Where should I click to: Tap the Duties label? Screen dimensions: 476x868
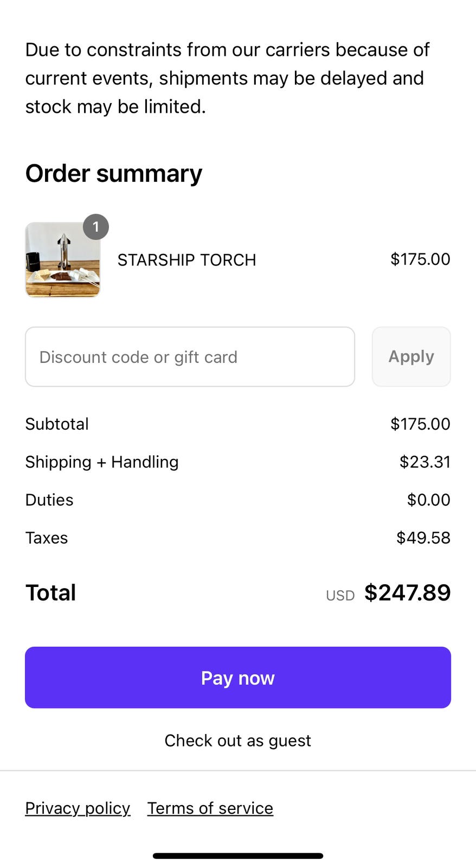coord(49,500)
